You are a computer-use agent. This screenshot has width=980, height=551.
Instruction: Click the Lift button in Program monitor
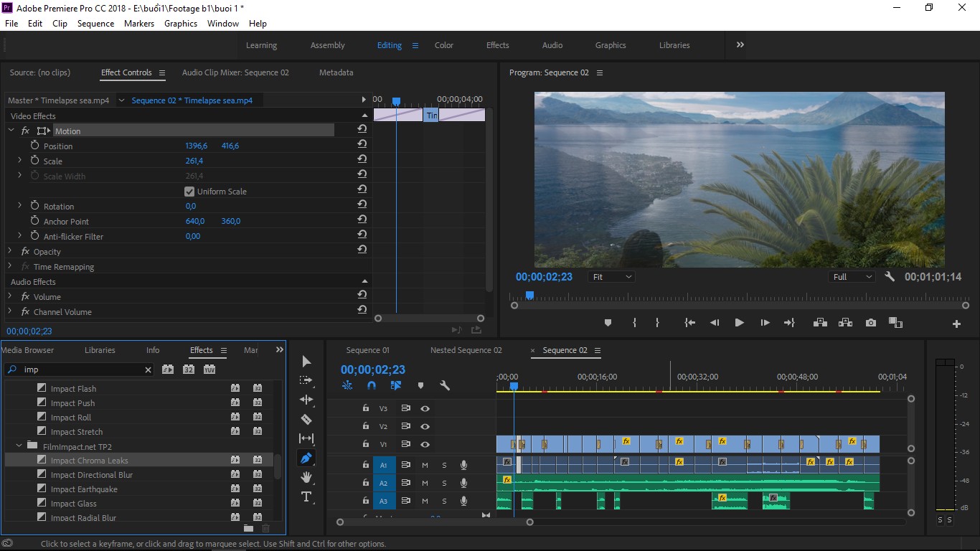coord(821,323)
